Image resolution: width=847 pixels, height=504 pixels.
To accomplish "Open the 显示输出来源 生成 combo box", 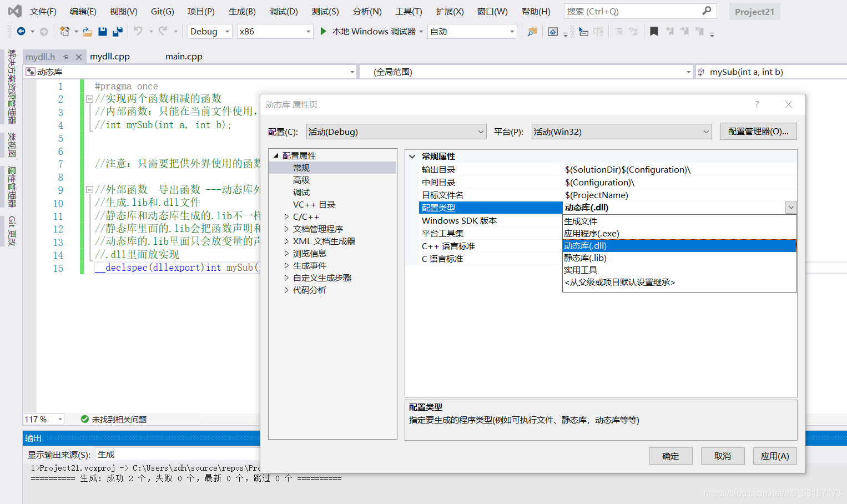I will pos(178,455).
